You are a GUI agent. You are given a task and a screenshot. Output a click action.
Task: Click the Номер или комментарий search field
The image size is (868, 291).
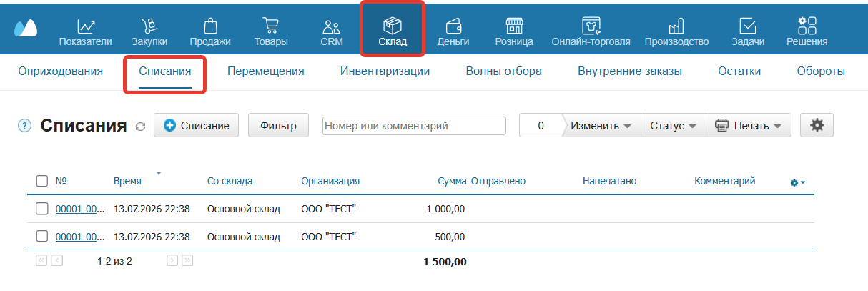pos(414,125)
